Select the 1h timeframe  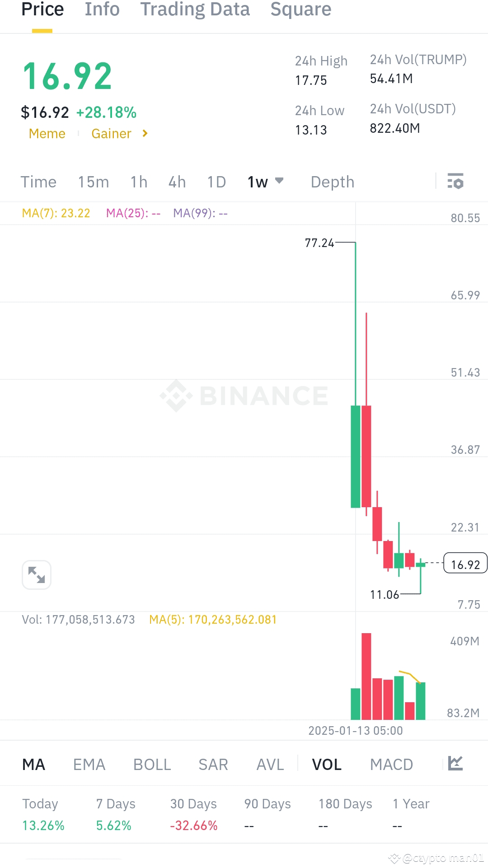(138, 182)
